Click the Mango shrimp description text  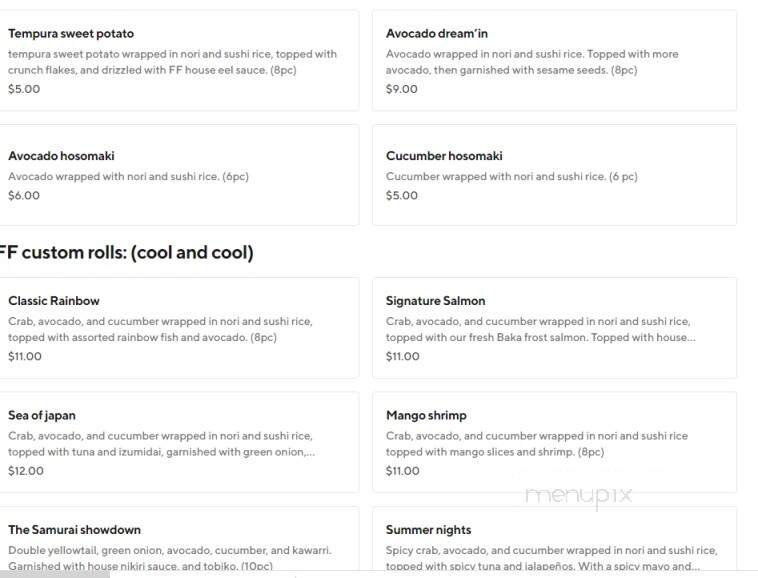click(537, 444)
